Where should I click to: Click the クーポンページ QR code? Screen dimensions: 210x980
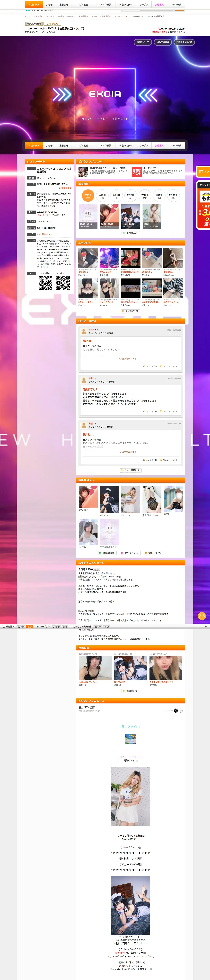pyautogui.click(x=63, y=283)
